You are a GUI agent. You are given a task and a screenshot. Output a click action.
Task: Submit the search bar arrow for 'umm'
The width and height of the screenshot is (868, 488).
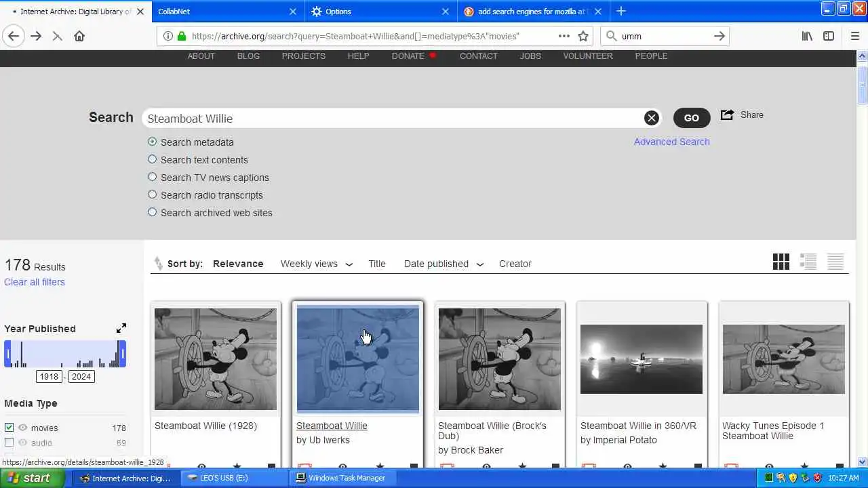tap(719, 36)
